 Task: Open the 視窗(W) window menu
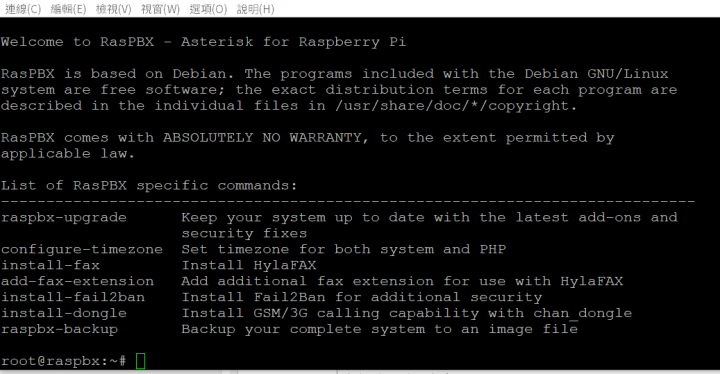(x=160, y=9)
